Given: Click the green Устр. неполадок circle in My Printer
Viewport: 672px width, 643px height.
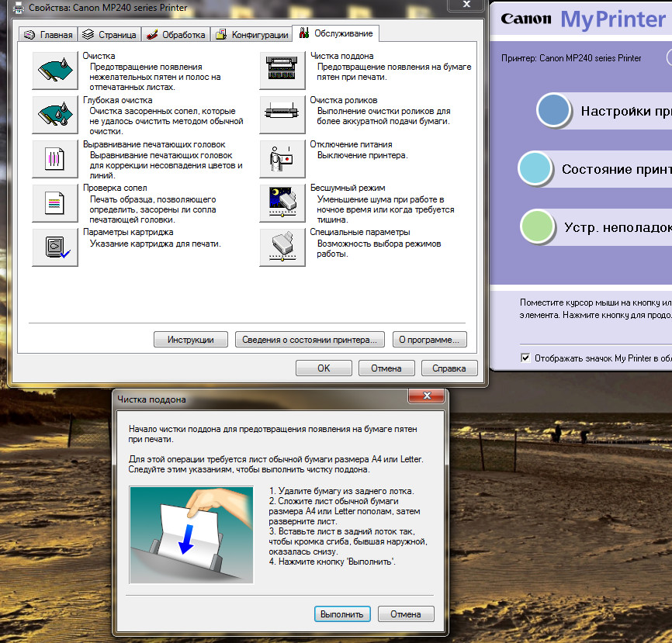Looking at the screenshot, I should coord(538,226).
